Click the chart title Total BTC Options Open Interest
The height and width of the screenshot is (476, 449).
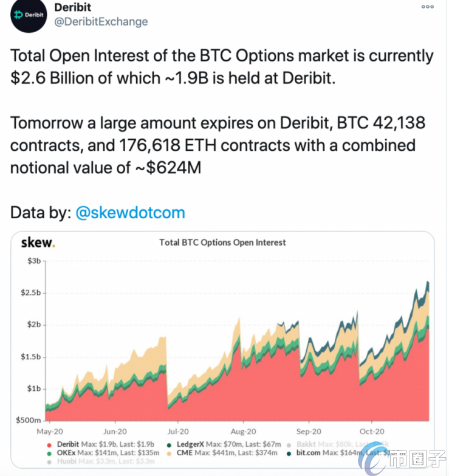222,242
